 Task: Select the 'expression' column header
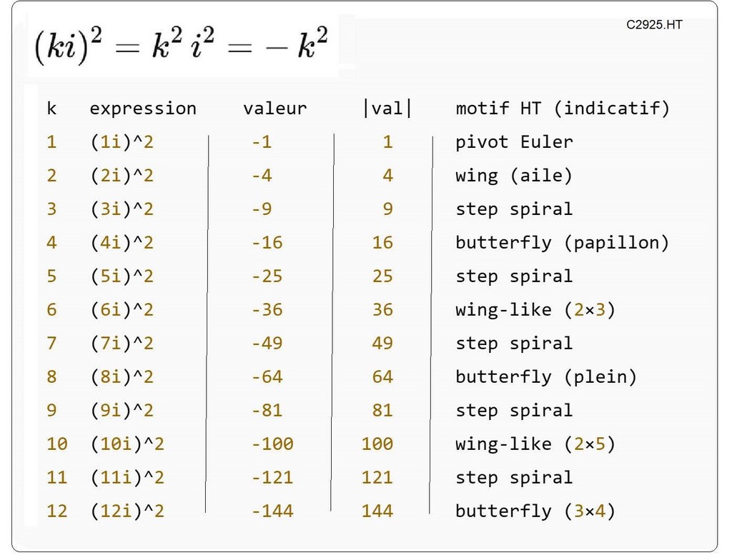(x=142, y=109)
